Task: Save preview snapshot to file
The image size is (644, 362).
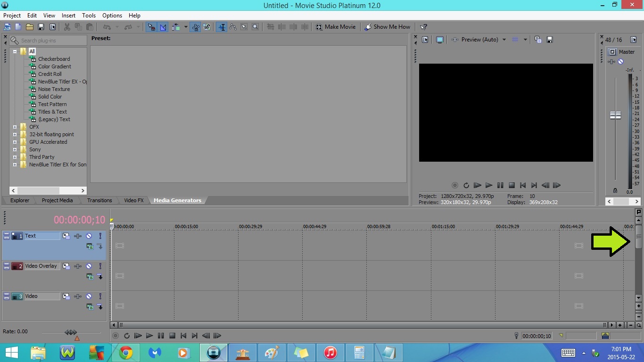Action: 550,40
